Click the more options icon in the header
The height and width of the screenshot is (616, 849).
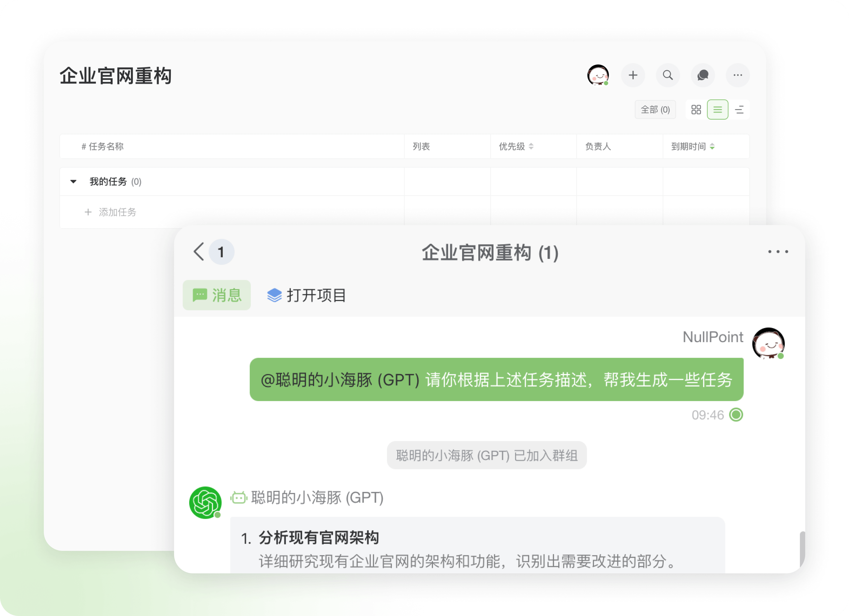pos(737,75)
